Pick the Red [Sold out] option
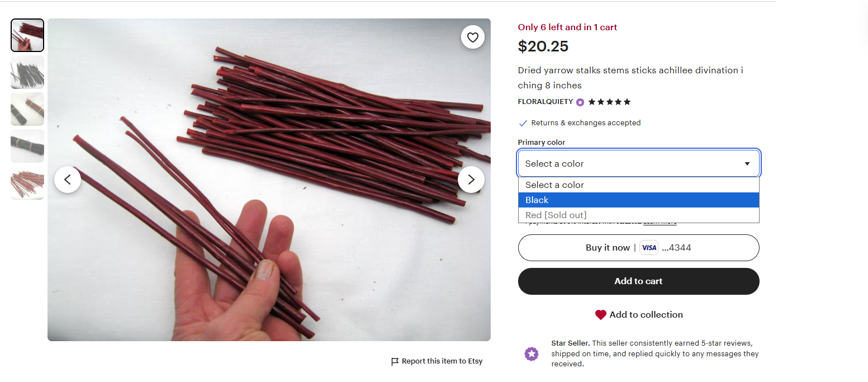This screenshot has width=868, height=382. pyautogui.click(x=638, y=215)
